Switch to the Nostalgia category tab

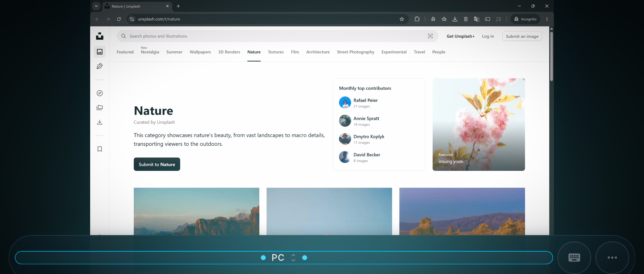tap(150, 52)
